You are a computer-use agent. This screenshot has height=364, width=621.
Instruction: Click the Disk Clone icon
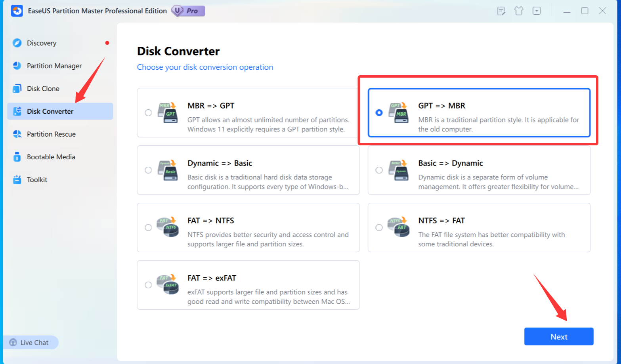point(17,88)
